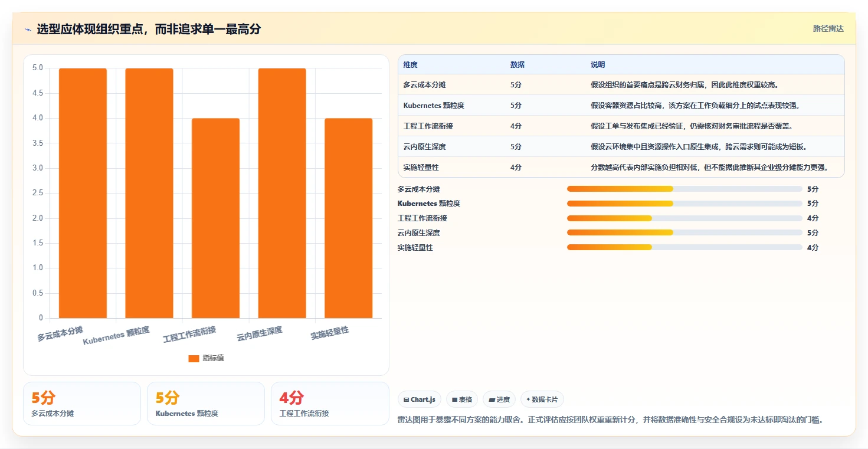This screenshot has height=449, width=868.
Task: Click the 多云成本分摊 progress bar
Action: pyautogui.click(x=684, y=189)
